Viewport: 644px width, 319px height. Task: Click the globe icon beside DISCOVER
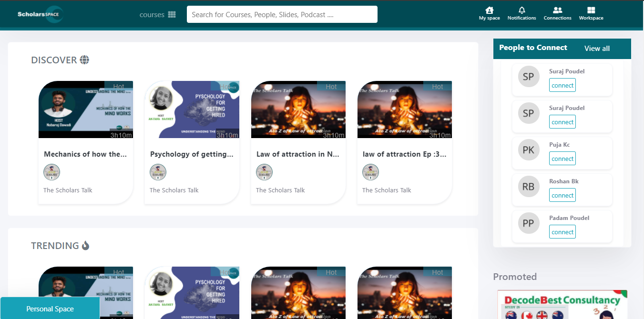coord(84,60)
